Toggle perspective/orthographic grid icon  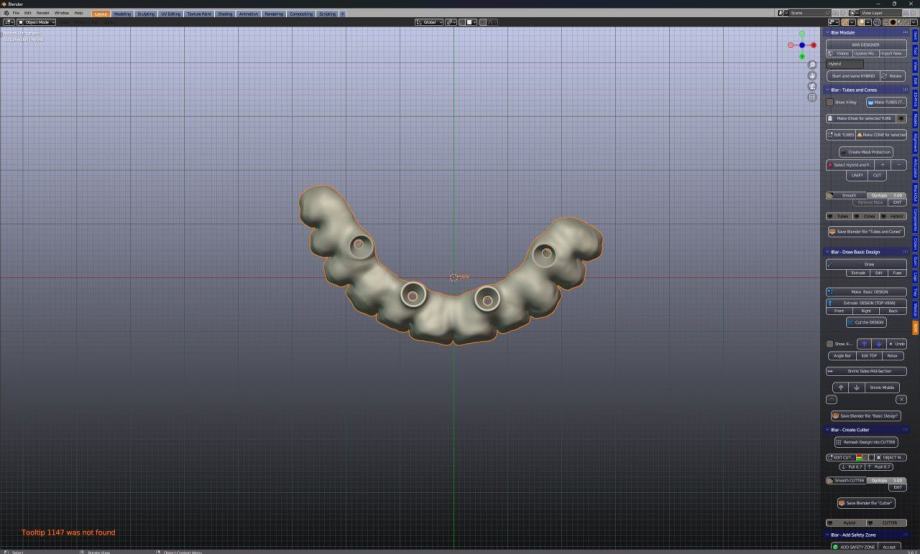click(812, 97)
